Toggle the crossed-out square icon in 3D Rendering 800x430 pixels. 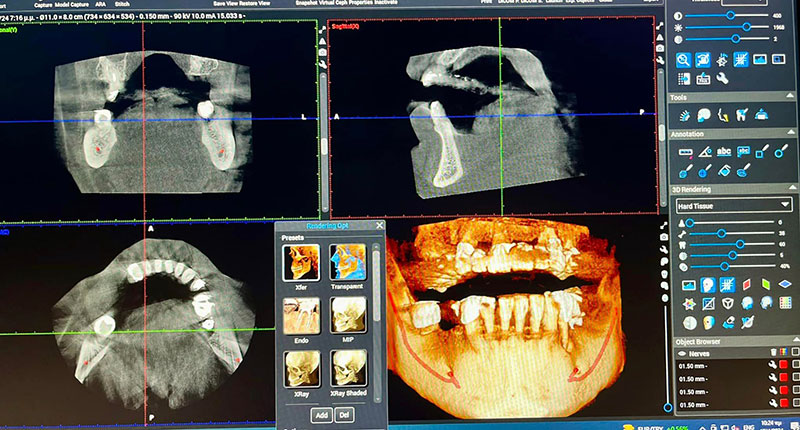(x=708, y=303)
